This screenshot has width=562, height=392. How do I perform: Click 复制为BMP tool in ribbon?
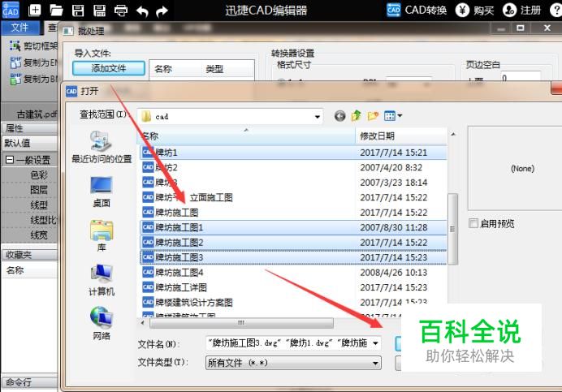pos(33,79)
